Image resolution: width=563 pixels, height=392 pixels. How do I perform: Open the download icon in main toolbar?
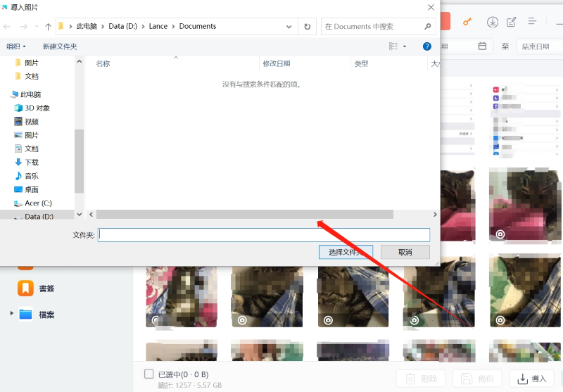492,23
